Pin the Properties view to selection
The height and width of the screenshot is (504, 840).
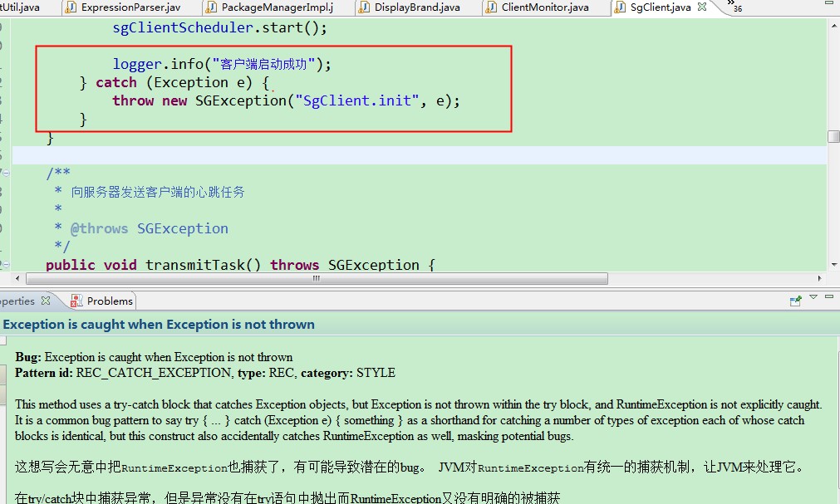795,301
